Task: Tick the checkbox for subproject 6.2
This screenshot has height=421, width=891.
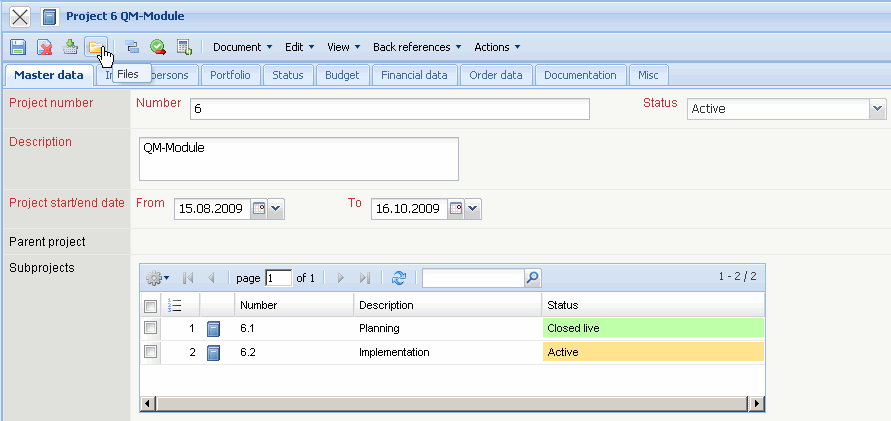Action: [150, 352]
